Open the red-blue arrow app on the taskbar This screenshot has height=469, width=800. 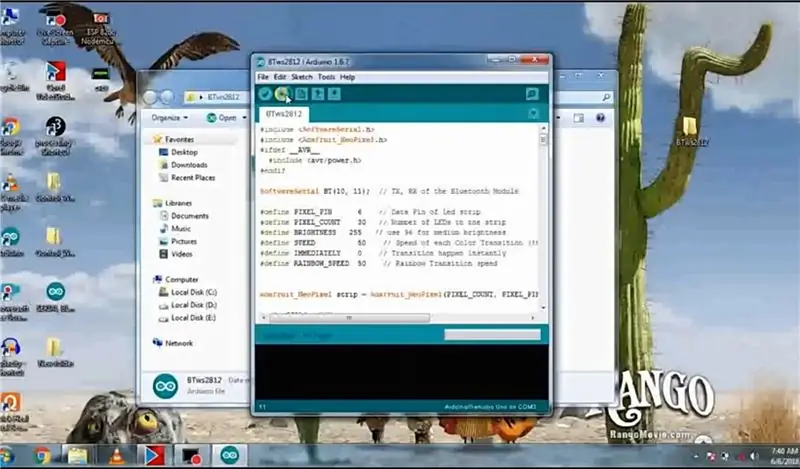pos(155,455)
